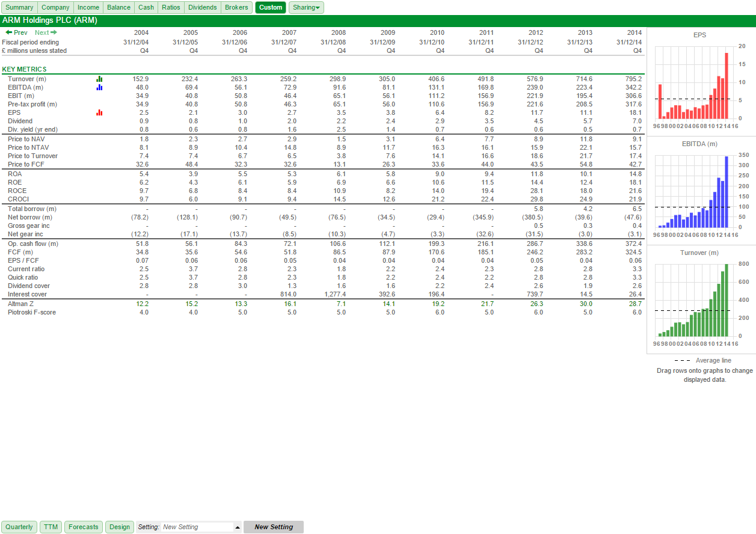Click the CROCI row label
Viewport: 756px width, 534px height.
tap(19, 199)
